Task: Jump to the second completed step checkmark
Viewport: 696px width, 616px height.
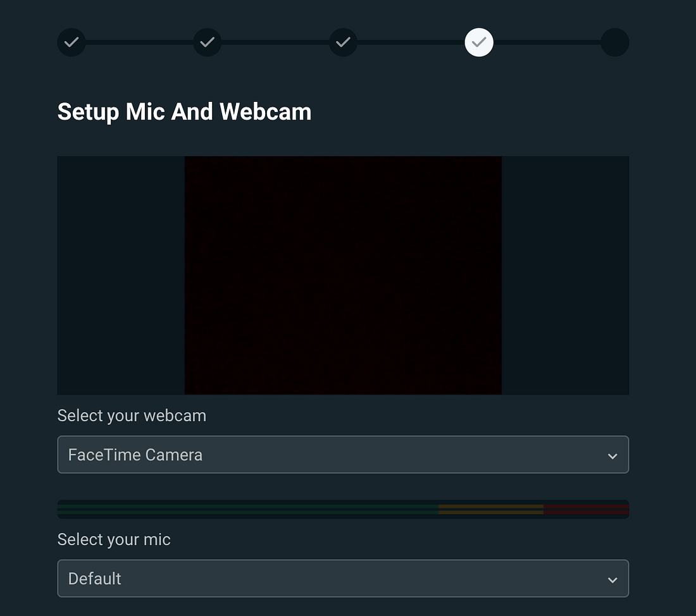Action: tap(208, 42)
